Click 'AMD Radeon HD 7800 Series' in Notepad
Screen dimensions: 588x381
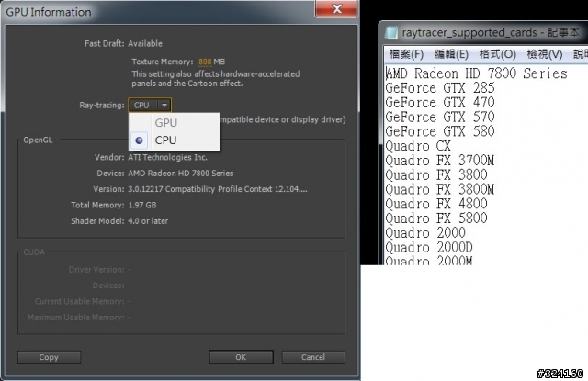click(x=477, y=73)
